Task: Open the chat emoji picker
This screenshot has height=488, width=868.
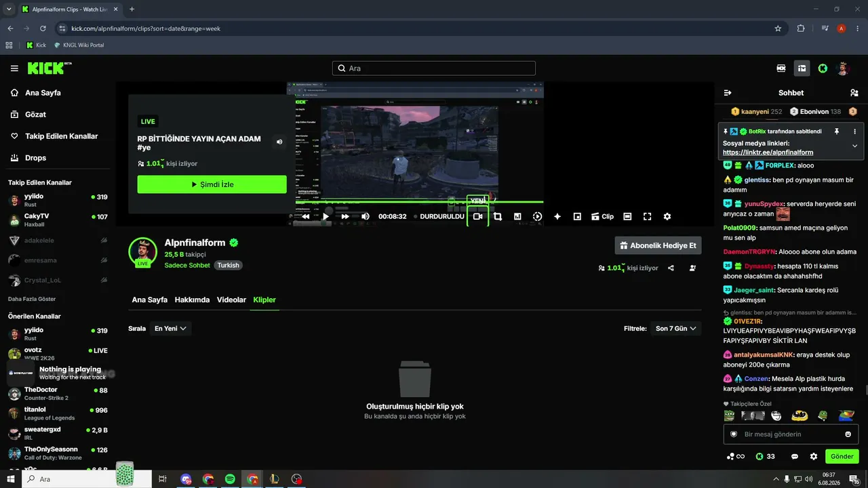Action: point(848,434)
